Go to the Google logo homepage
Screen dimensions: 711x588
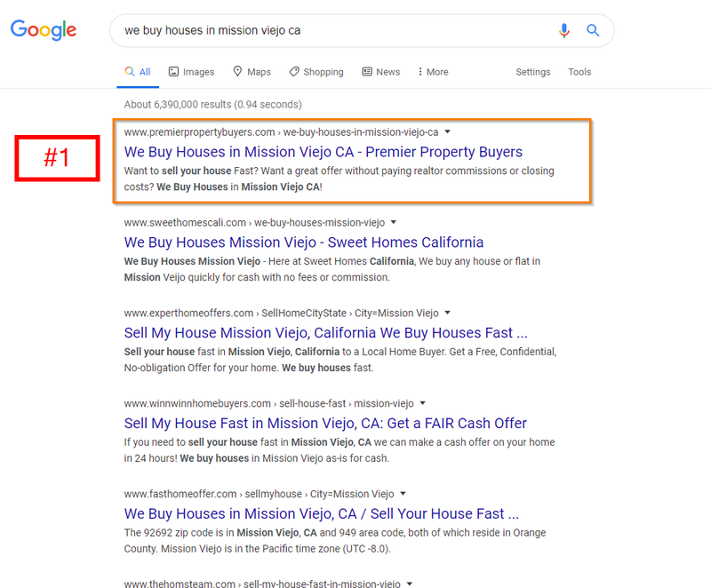click(x=44, y=30)
